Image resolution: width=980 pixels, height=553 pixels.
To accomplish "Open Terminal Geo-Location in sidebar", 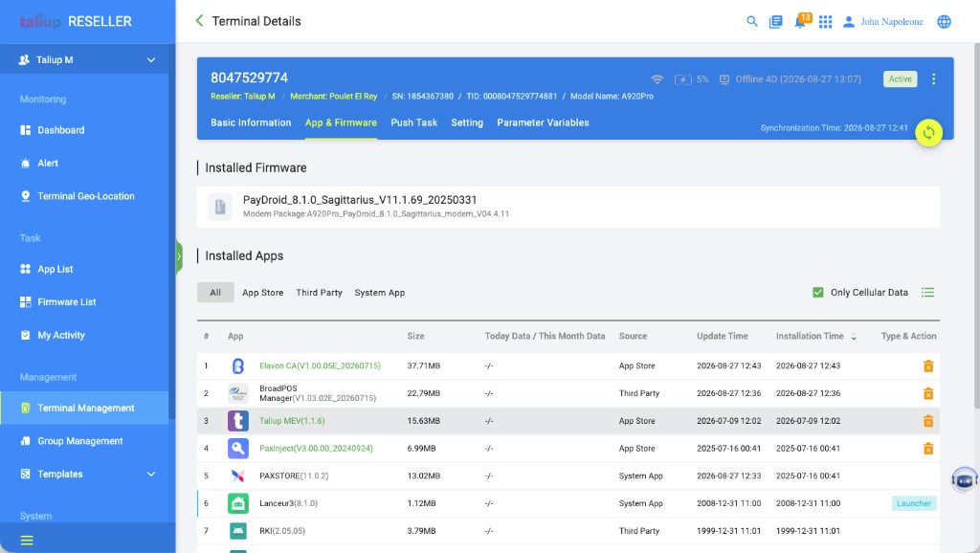I will click(84, 196).
